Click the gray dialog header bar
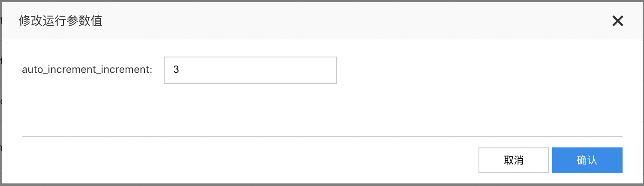Image resolution: width=644 pixels, height=186 pixels. click(322, 21)
